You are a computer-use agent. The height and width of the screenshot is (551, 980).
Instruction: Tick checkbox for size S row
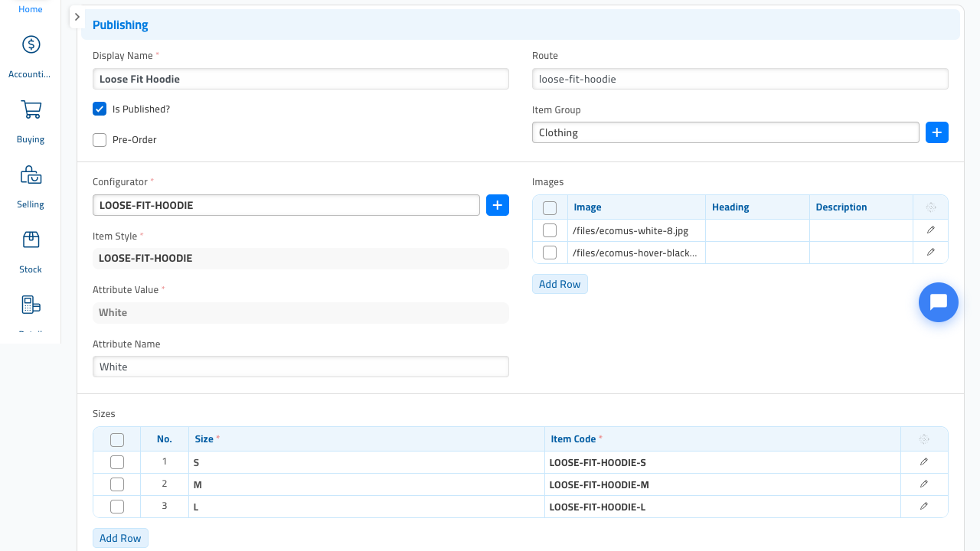(x=117, y=462)
